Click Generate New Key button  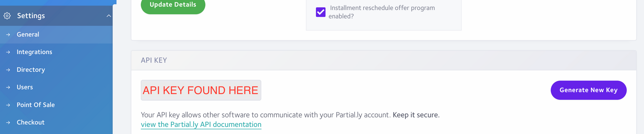pos(589,90)
